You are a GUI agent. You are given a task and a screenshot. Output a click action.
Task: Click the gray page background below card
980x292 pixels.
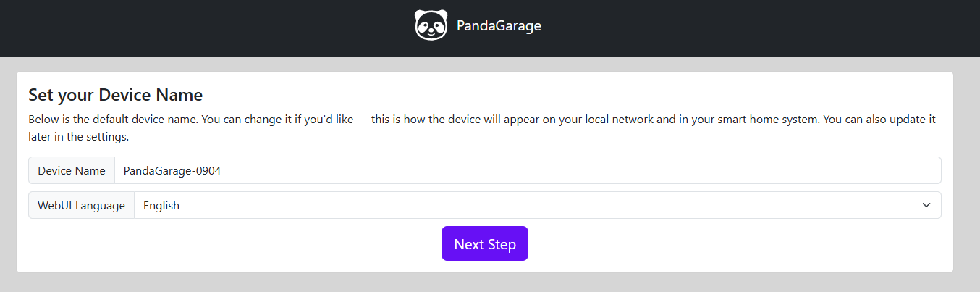pyautogui.click(x=490, y=283)
